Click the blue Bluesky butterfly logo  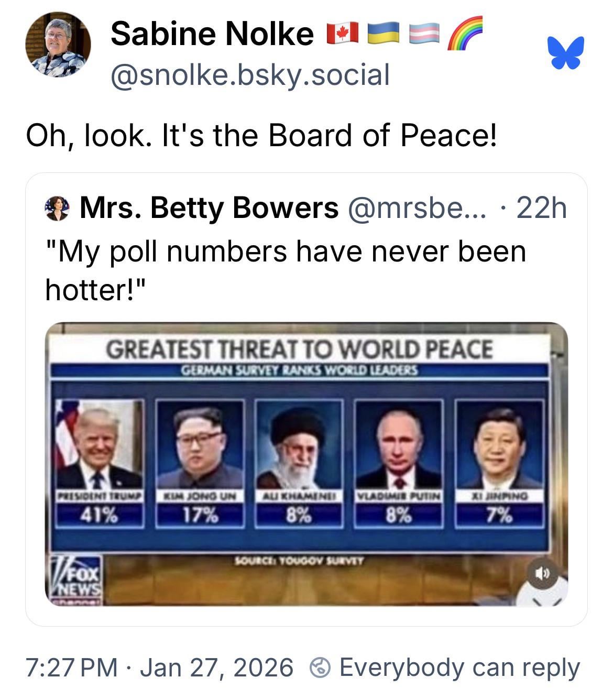(566, 52)
